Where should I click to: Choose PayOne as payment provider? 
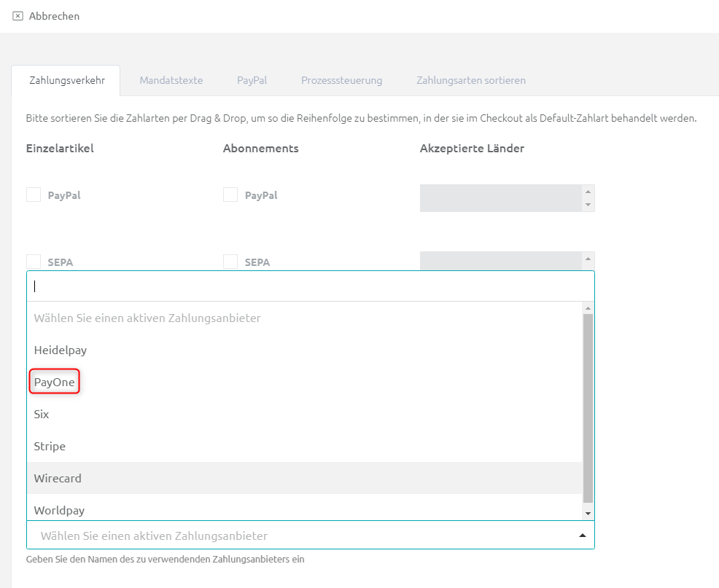click(55, 382)
